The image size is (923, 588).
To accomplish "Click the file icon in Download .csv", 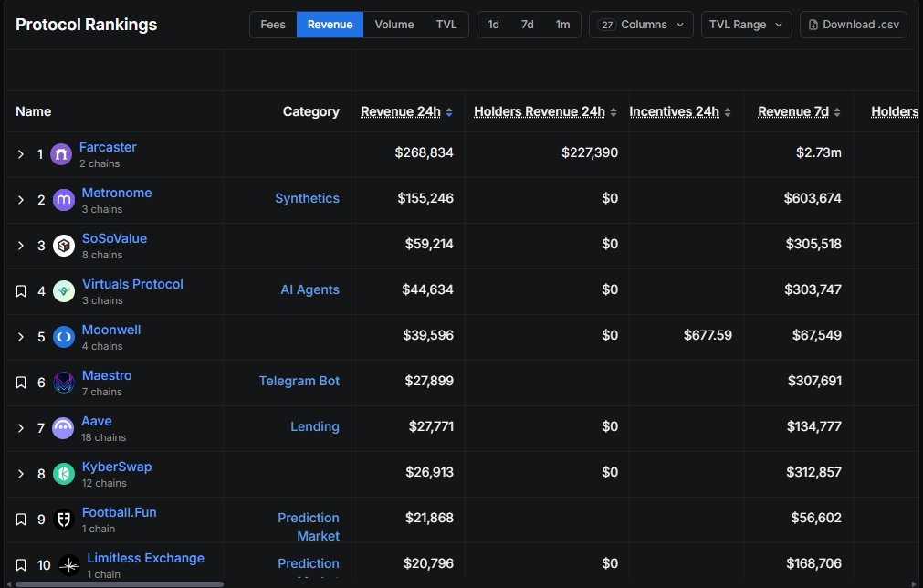I will tap(813, 25).
